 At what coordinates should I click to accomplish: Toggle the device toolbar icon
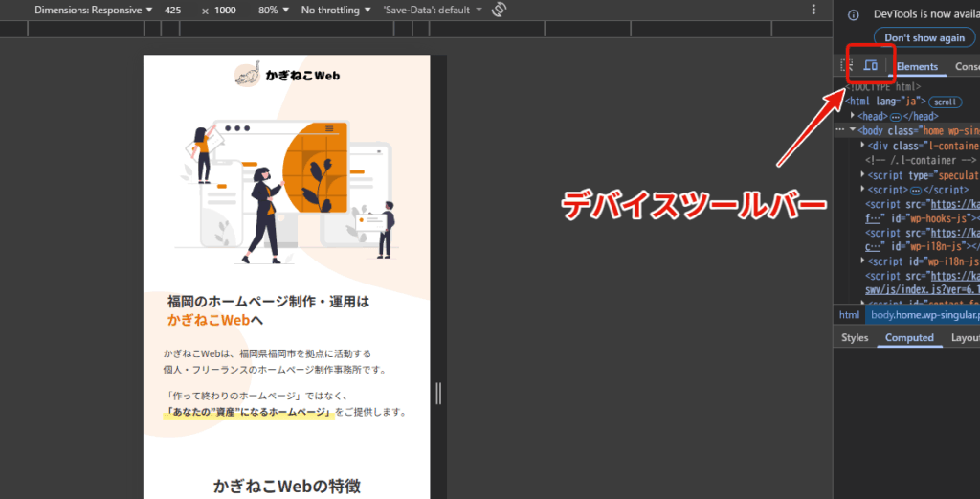point(871,66)
